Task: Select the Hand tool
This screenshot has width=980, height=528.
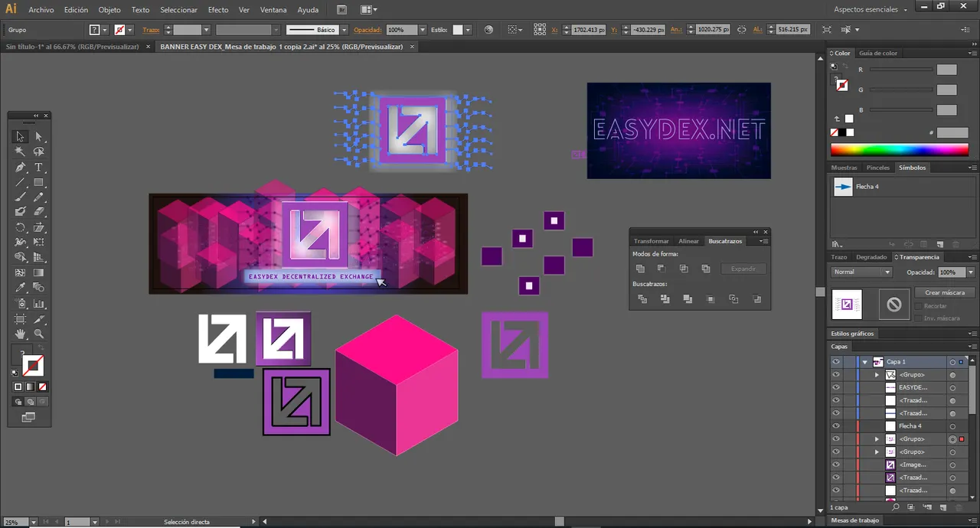Action: pos(20,334)
